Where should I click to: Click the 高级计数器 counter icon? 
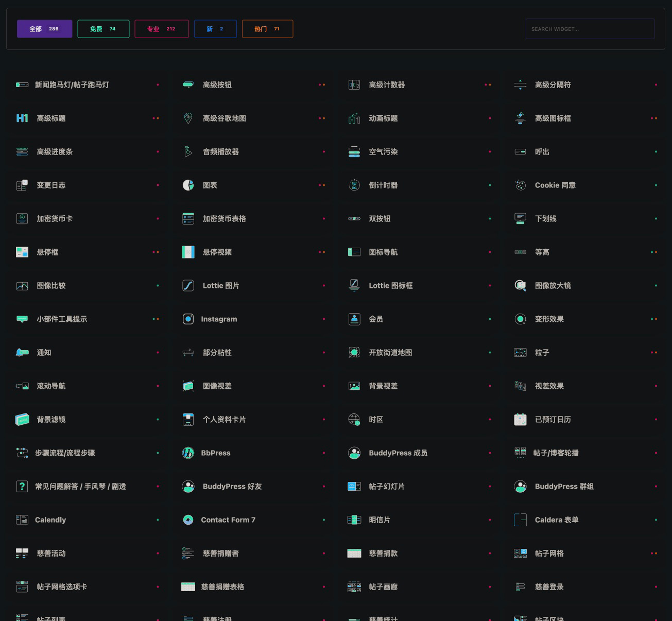pyautogui.click(x=354, y=84)
